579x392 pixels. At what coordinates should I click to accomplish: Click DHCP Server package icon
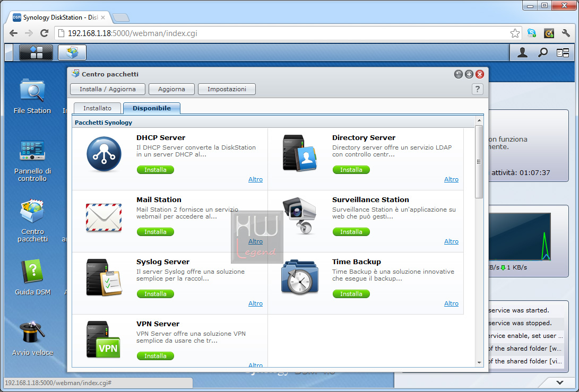104,154
